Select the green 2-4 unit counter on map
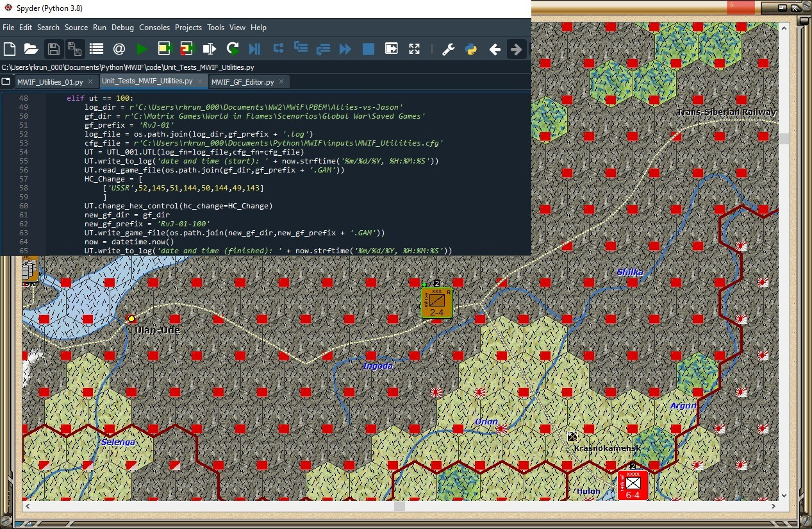This screenshot has width=812, height=529. 437,303
